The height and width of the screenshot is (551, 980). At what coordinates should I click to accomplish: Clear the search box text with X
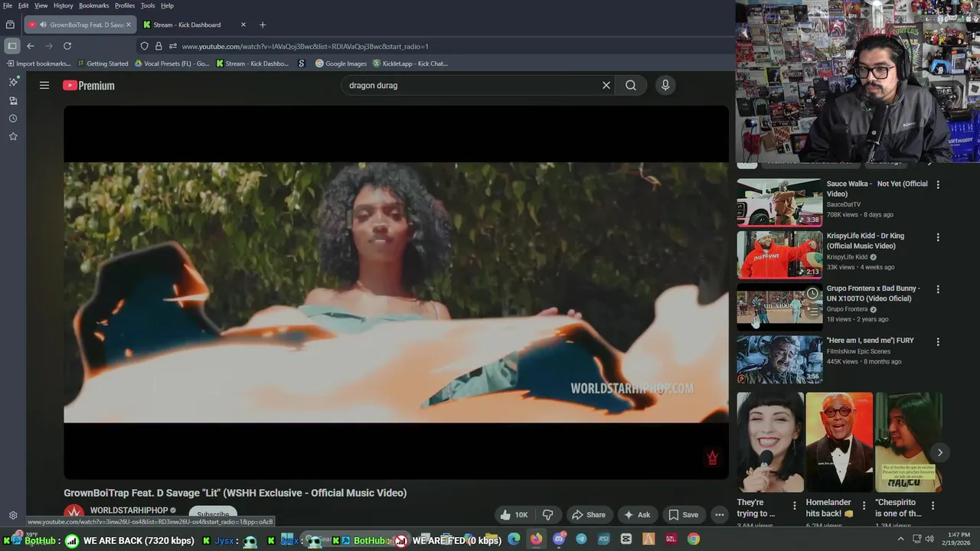pyautogui.click(x=606, y=86)
